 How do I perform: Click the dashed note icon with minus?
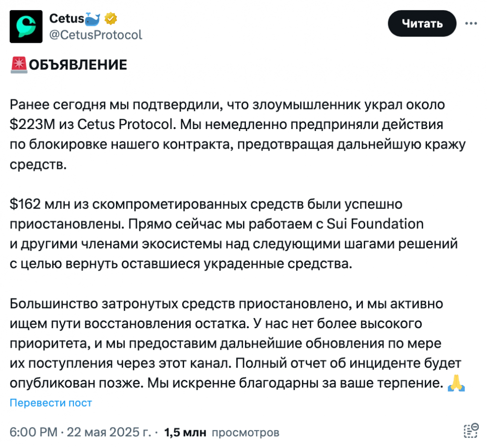(471, 430)
